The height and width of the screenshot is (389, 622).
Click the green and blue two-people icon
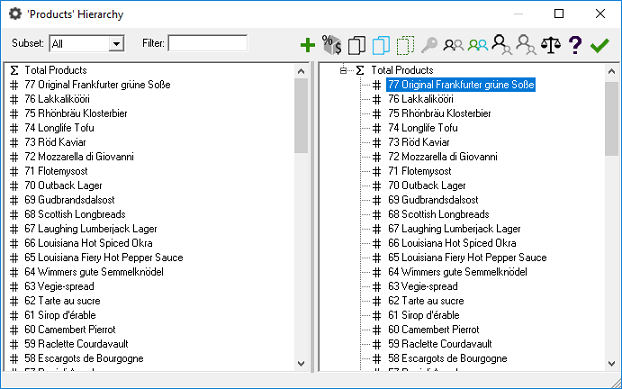[x=478, y=45]
